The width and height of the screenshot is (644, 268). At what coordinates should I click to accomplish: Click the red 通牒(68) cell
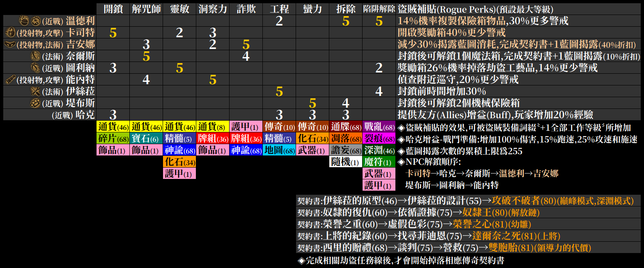point(346,127)
